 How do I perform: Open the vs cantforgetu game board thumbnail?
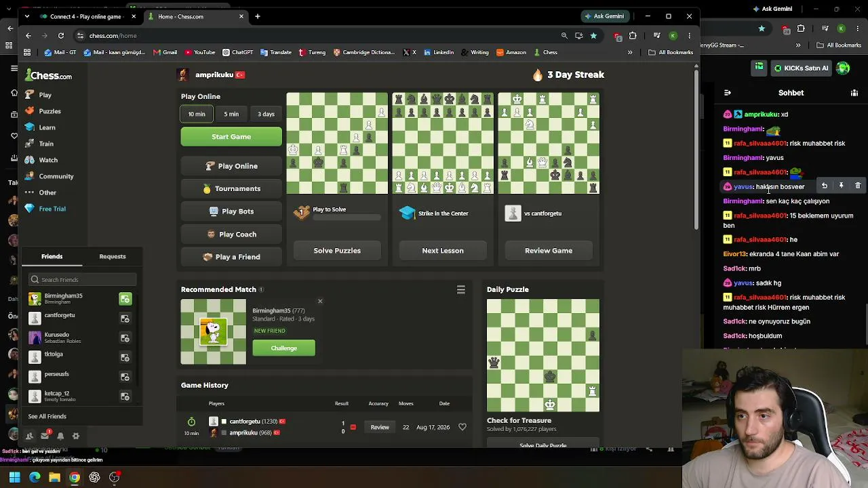(549, 143)
